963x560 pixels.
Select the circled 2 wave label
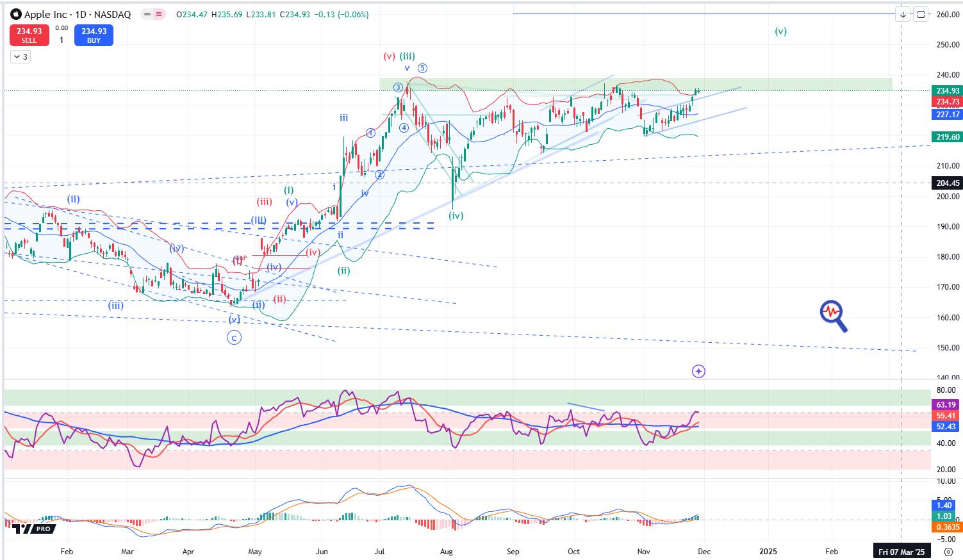(379, 174)
